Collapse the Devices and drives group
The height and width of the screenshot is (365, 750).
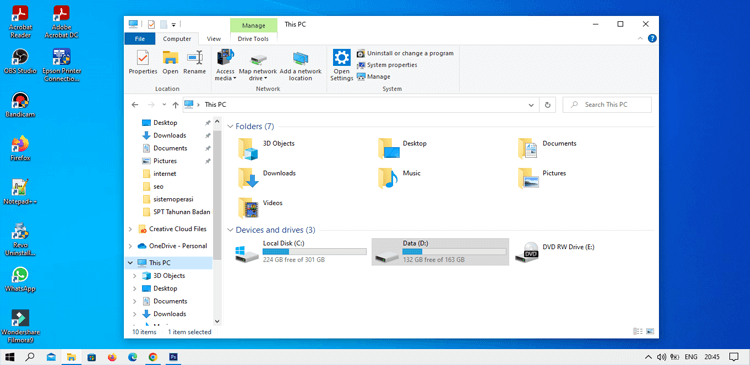tap(231, 230)
